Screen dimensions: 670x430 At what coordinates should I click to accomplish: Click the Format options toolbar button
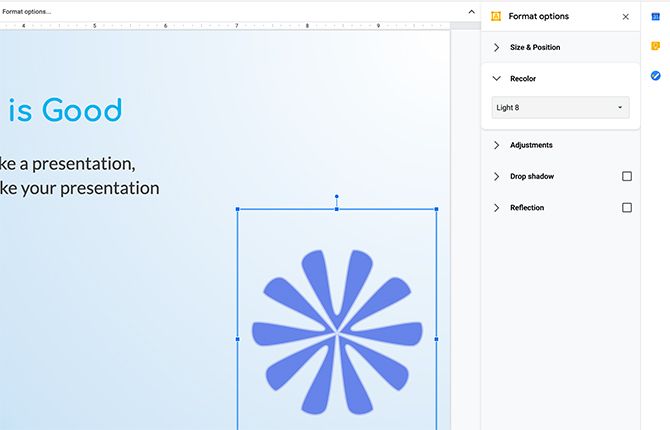point(26,12)
